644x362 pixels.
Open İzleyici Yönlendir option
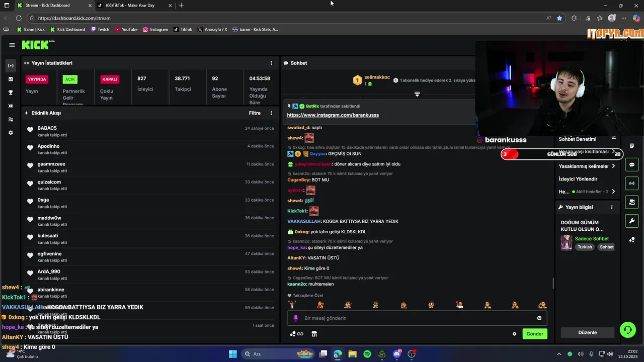pos(578,179)
